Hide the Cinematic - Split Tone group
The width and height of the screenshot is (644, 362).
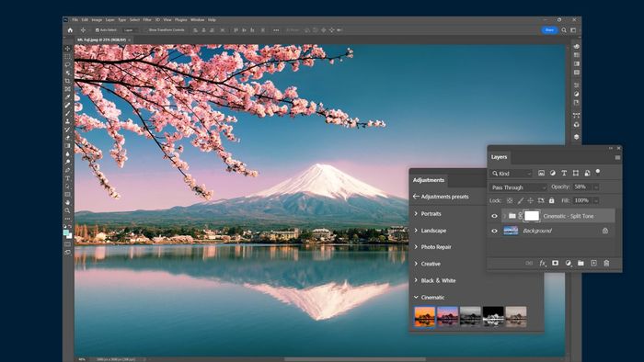point(495,216)
